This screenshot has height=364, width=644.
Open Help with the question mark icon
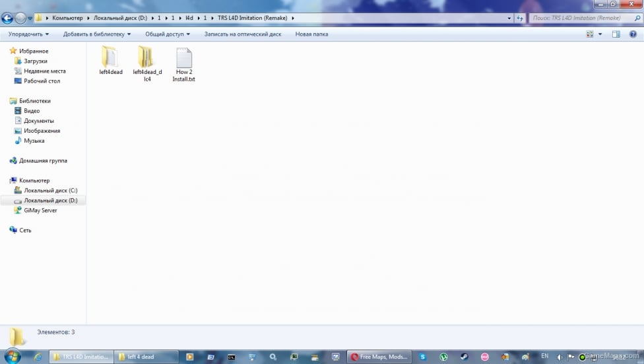pyautogui.click(x=633, y=34)
